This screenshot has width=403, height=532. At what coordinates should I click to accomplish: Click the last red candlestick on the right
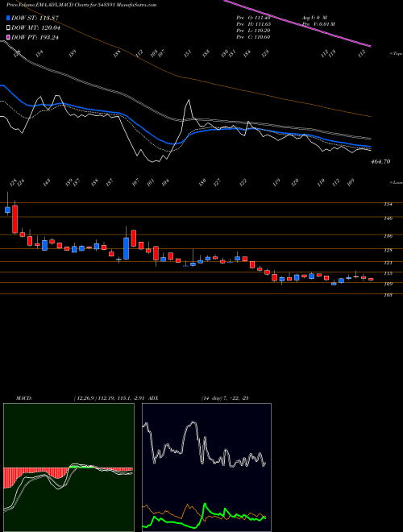point(371,279)
